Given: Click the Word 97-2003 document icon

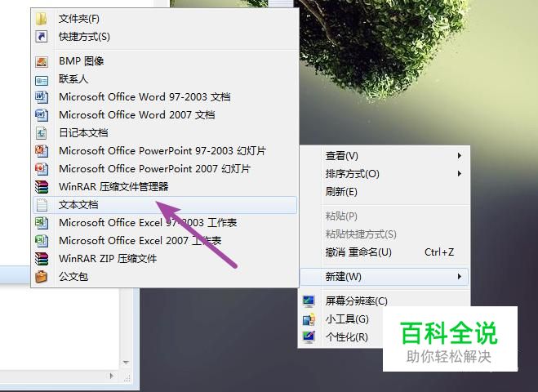Looking at the screenshot, I should pyautogui.click(x=42, y=97).
